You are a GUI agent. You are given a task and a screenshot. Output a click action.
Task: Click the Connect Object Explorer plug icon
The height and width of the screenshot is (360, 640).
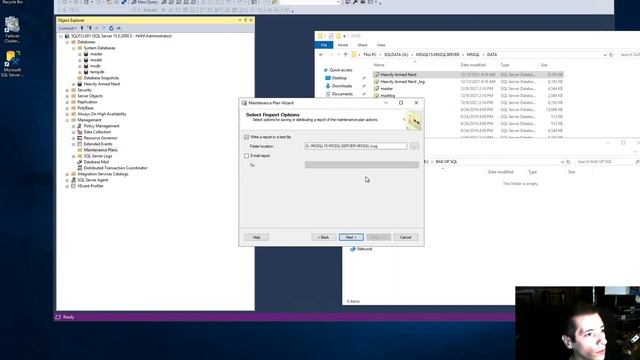pos(82,28)
